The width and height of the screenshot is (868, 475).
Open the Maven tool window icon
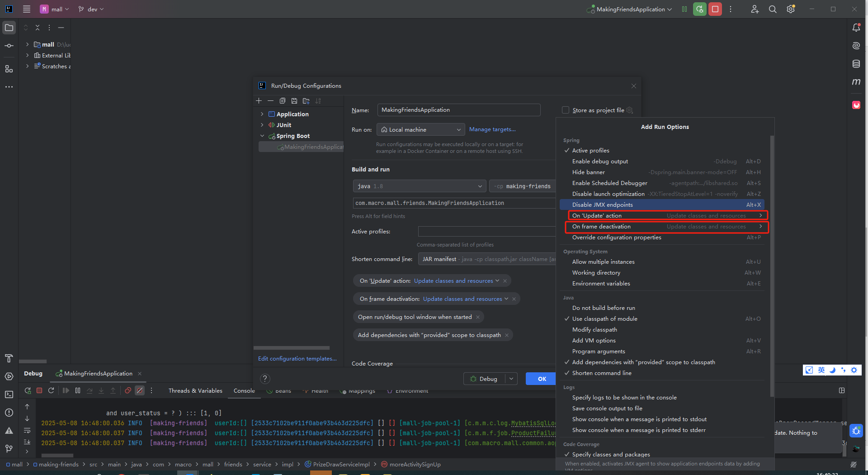coord(856,82)
